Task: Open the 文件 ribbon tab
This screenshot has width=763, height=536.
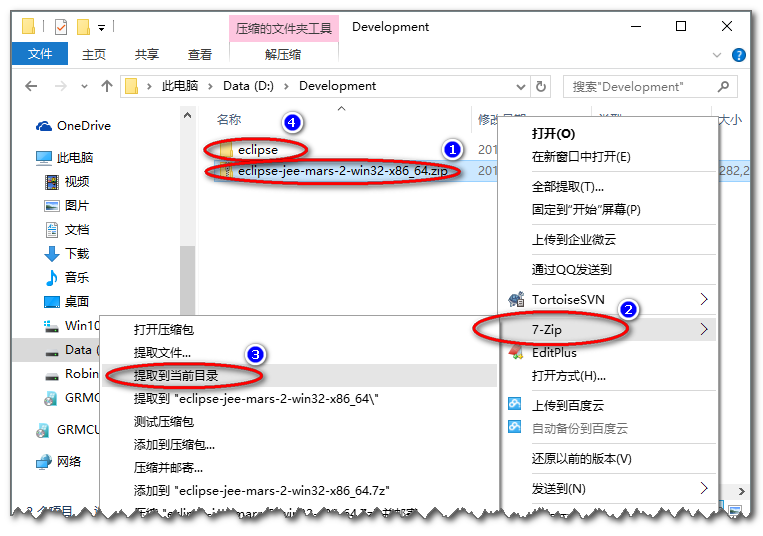Action: click(x=40, y=54)
